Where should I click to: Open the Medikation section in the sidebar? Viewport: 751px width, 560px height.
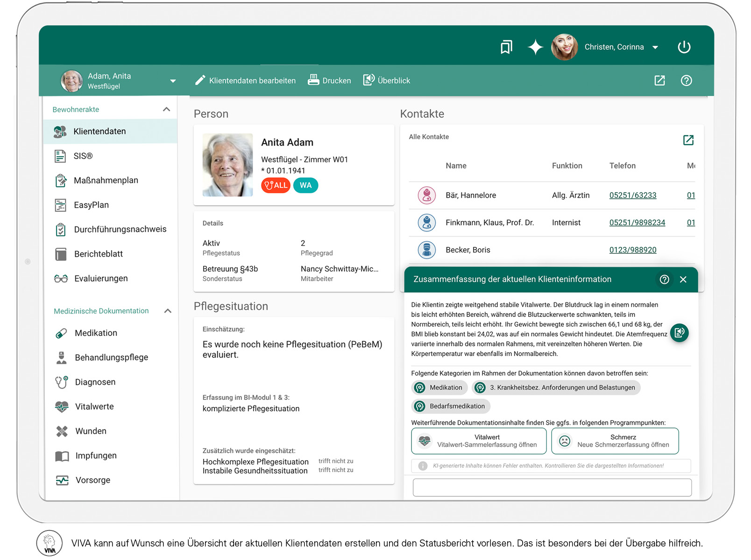point(95,333)
